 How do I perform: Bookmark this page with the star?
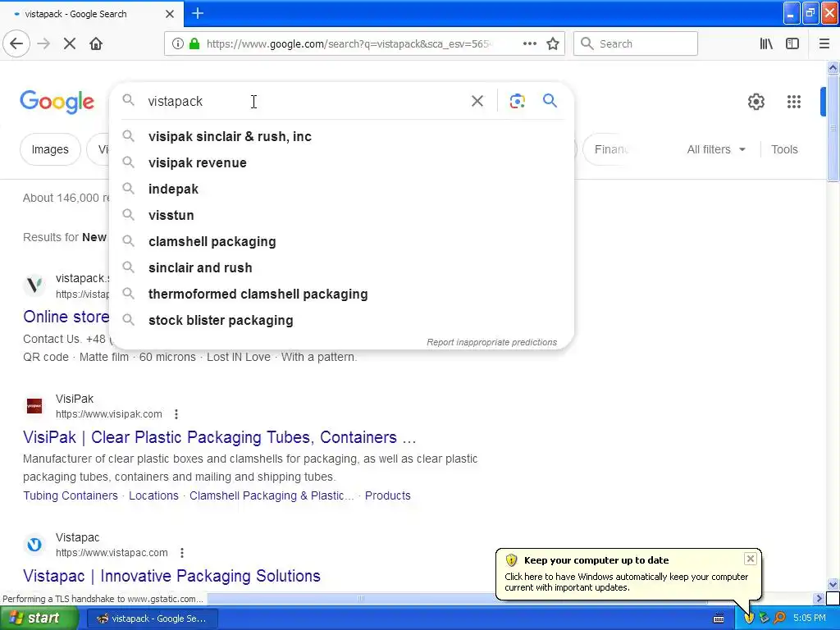point(553,44)
